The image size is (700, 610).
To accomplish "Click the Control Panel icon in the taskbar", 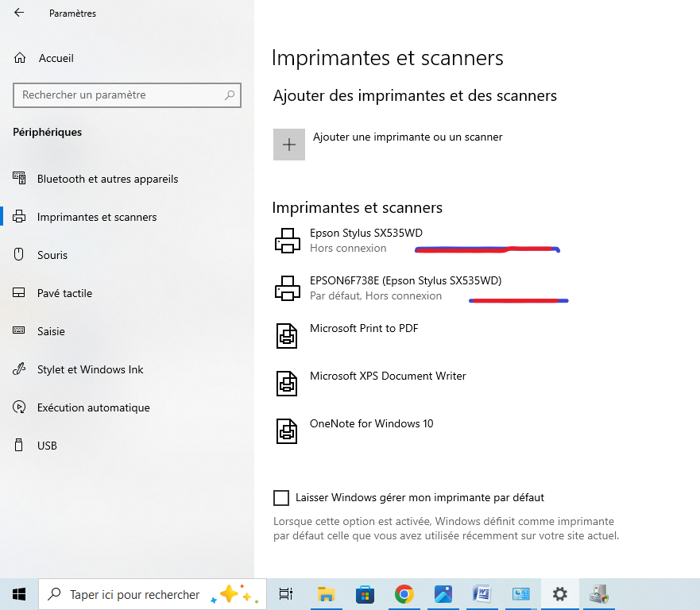I will 521,594.
